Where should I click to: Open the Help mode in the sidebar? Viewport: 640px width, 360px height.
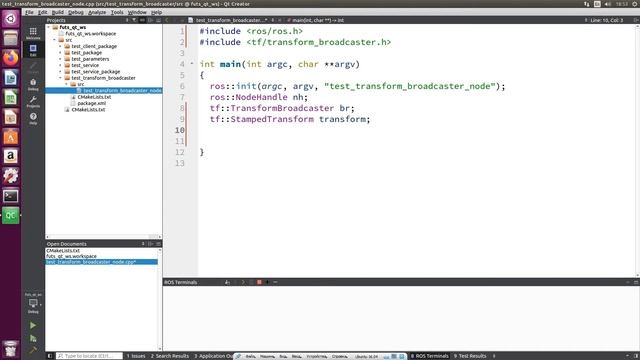pos(33,119)
